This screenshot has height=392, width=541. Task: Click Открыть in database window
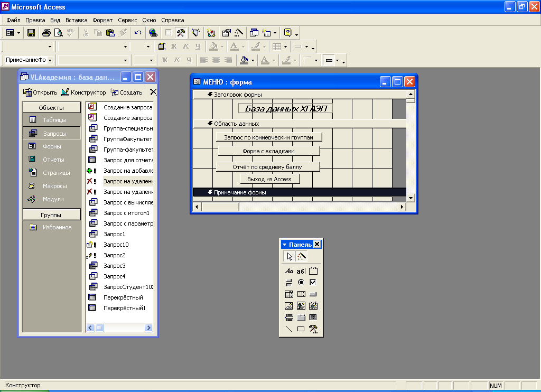[40, 92]
